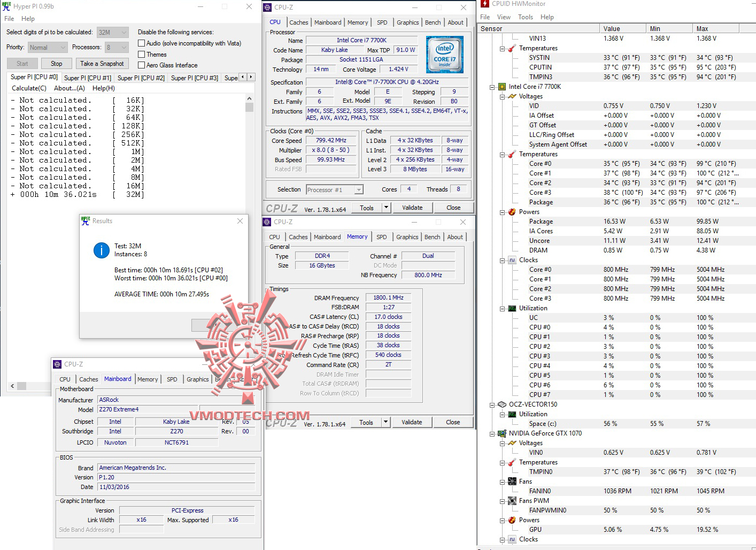
Task: Click the Intel Core i7 logo in CPU-Z
Action: point(445,55)
